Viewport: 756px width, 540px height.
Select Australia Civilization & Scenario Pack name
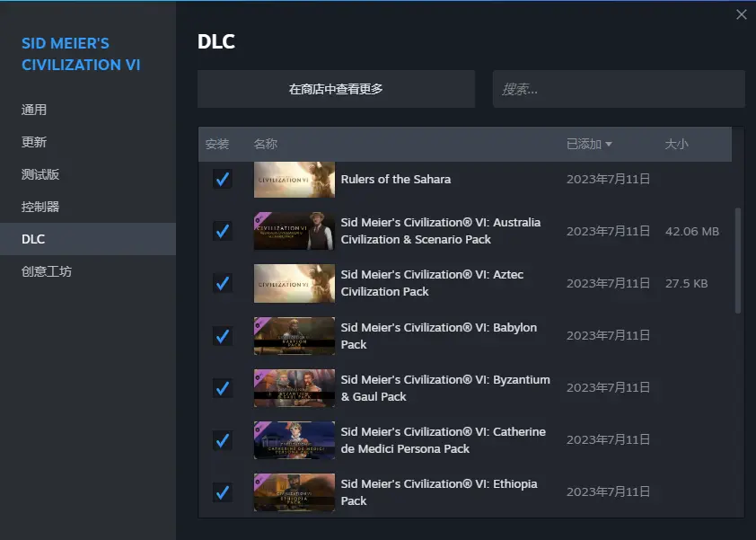click(441, 231)
